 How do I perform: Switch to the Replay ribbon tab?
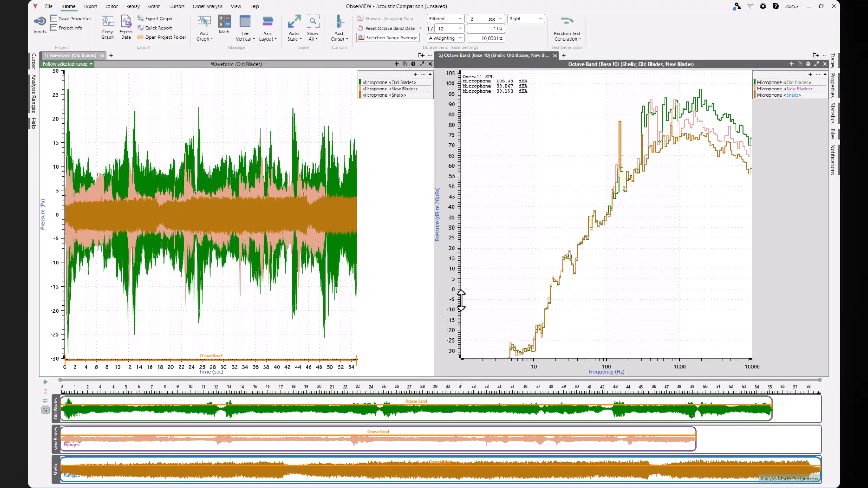(133, 6)
